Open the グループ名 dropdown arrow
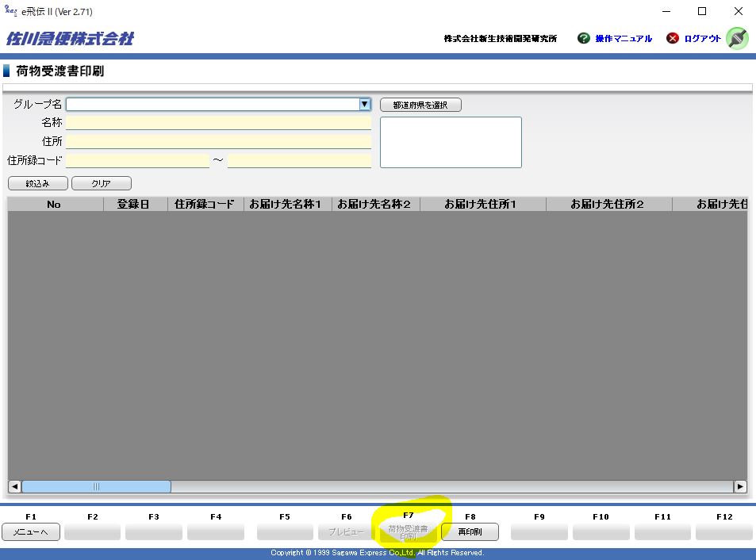 (365, 104)
